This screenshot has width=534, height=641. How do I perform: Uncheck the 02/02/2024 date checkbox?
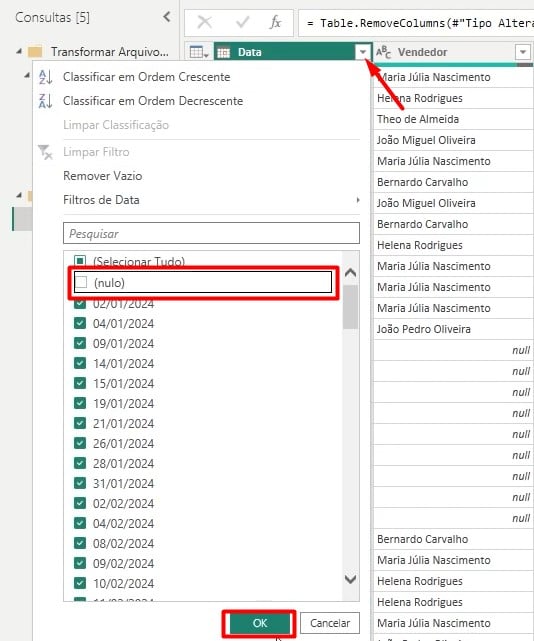click(80, 503)
